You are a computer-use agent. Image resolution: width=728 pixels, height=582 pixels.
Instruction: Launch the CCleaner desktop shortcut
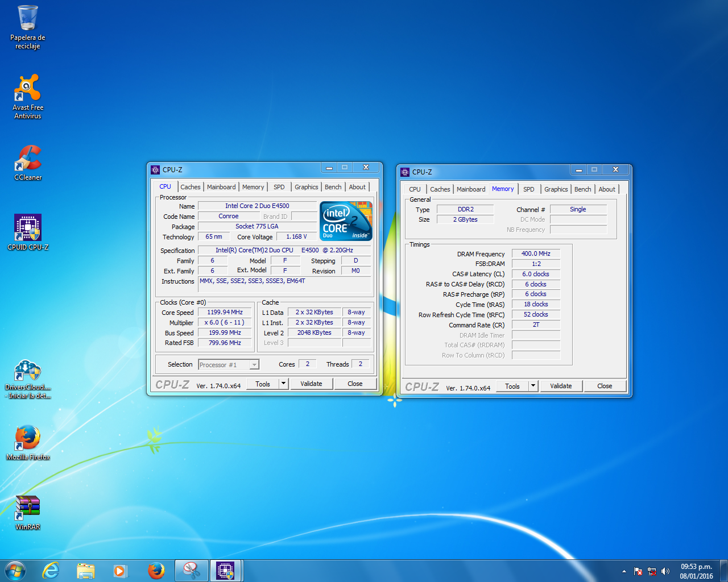(28, 163)
